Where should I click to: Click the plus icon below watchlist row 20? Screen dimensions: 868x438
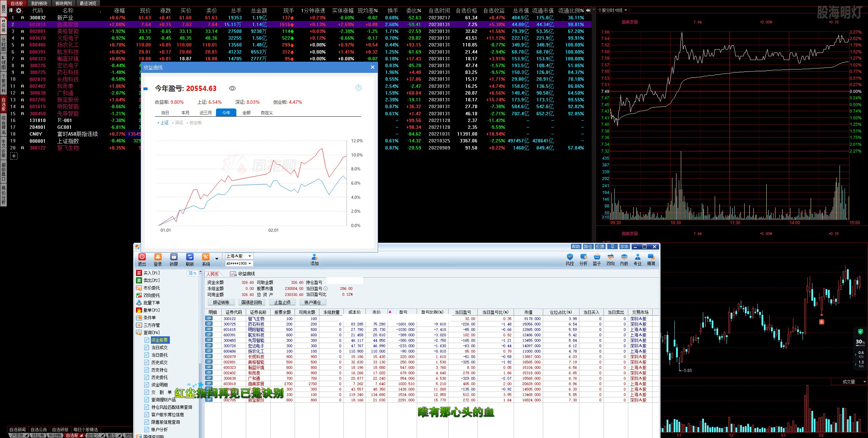(x=14, y=156)
